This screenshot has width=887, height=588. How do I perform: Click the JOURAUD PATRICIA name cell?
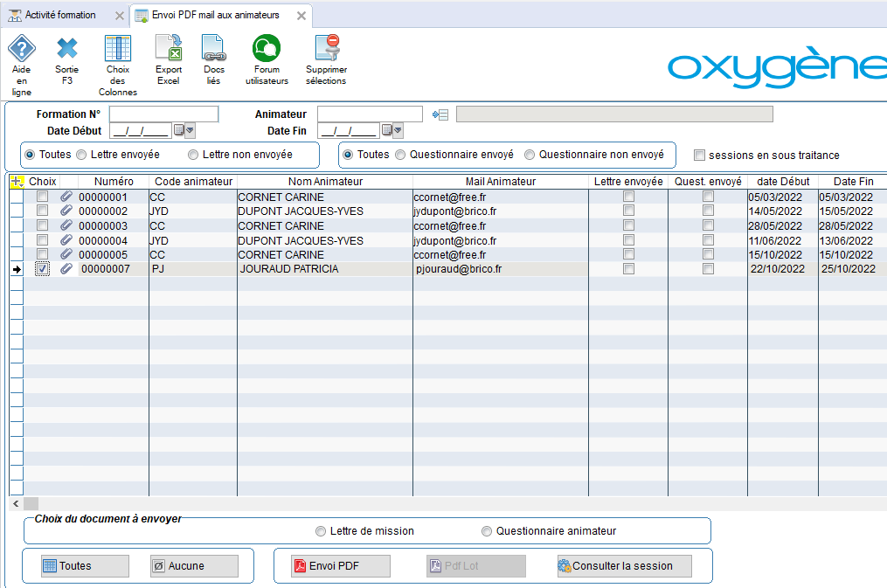pyautogui.click(x=325, y=269)
